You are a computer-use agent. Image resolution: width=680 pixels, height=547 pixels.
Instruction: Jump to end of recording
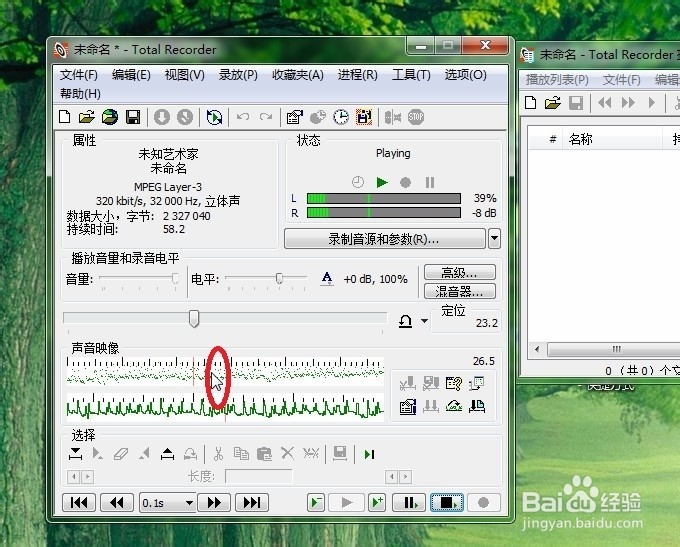click(252, 503)
